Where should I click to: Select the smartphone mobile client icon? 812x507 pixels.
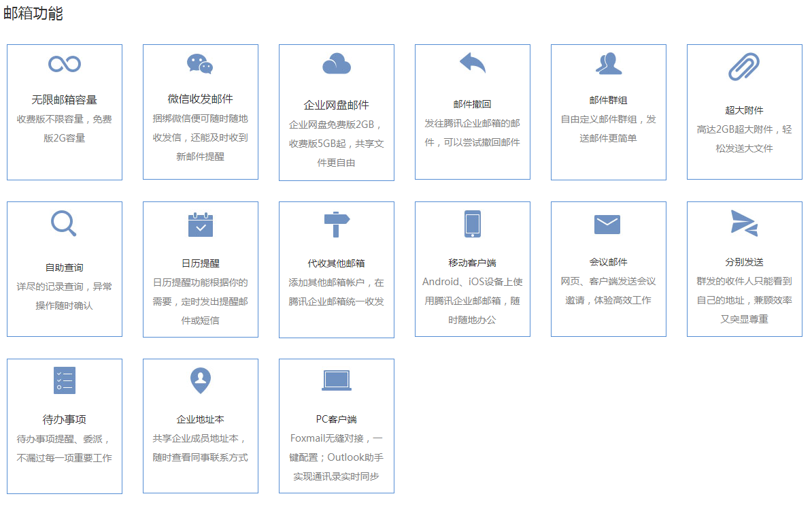[473, 224]
